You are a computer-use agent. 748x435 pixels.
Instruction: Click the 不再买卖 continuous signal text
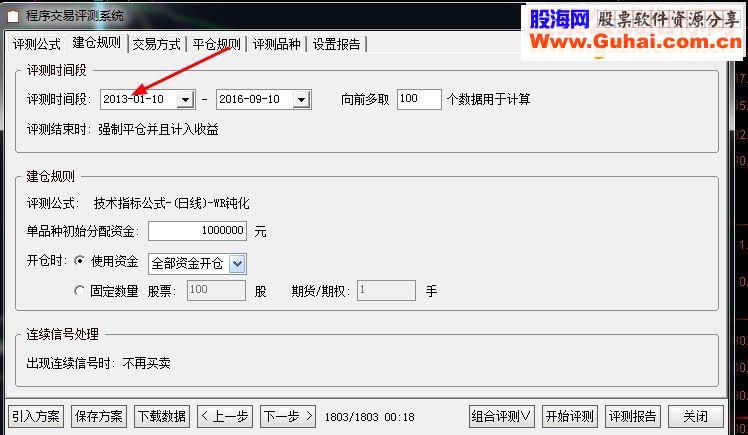146,363
